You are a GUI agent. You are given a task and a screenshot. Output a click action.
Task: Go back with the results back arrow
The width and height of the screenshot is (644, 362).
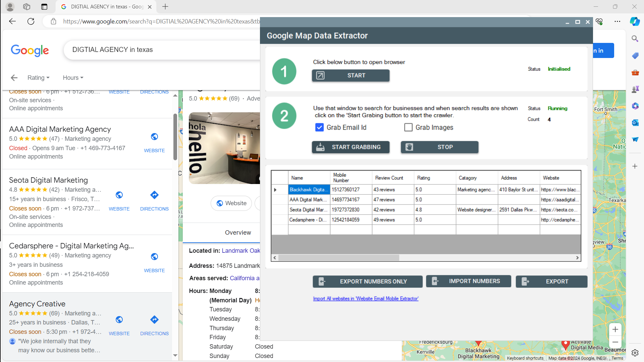point(14,78)
